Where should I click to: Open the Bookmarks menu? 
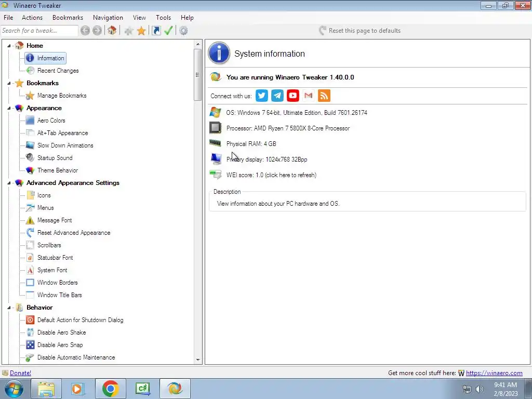(x=68, y=18)
